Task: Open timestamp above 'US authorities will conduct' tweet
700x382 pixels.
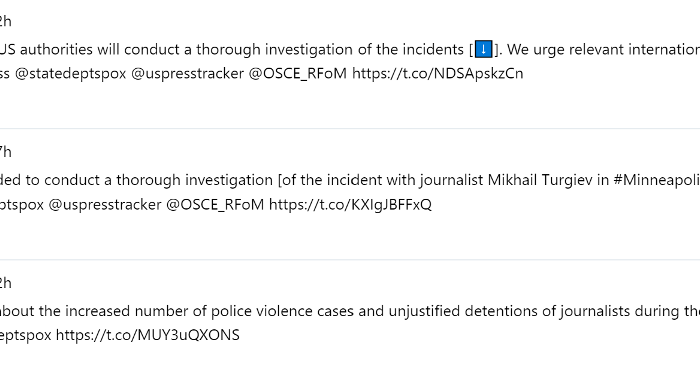Action: coord(5,21)
